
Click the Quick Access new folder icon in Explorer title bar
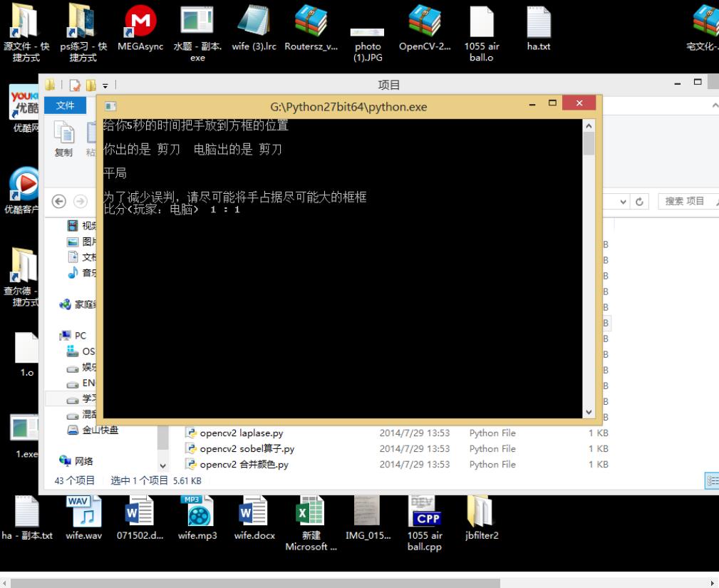[x=91, y=86]
